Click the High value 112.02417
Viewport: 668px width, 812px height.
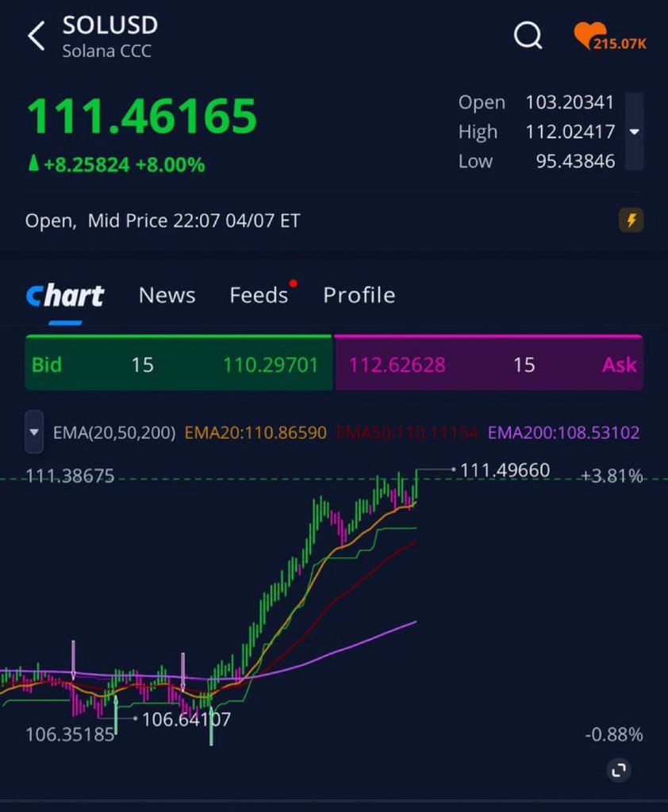570,132
